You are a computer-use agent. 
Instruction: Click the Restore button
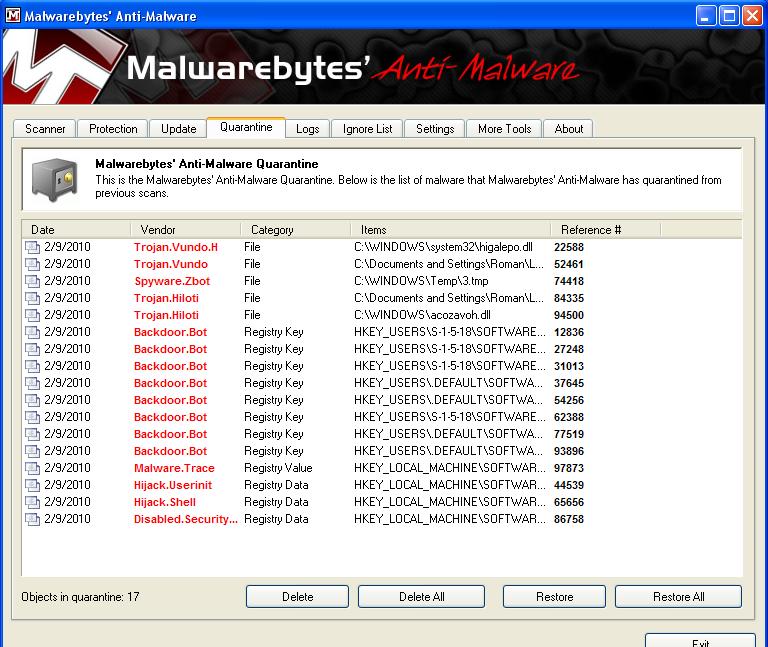(554, 597)
